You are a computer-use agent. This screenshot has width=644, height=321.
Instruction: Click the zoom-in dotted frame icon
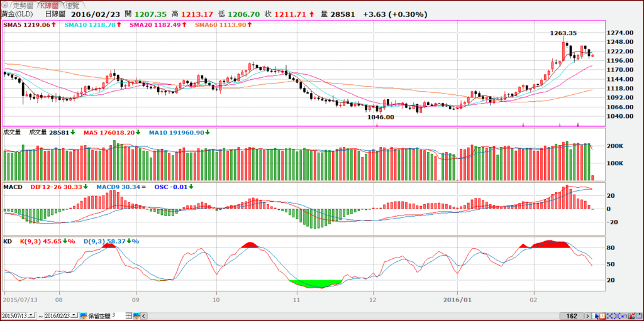click(609, 316)
